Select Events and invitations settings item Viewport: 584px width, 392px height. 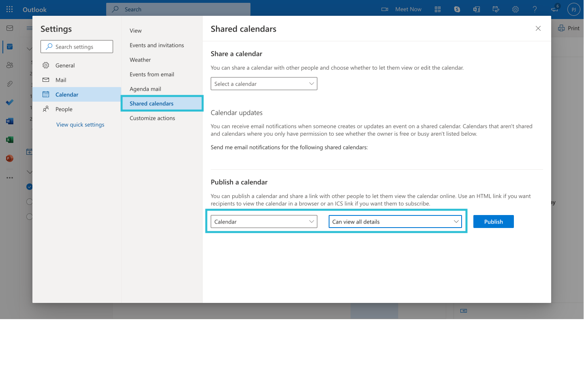pos(157,45)
